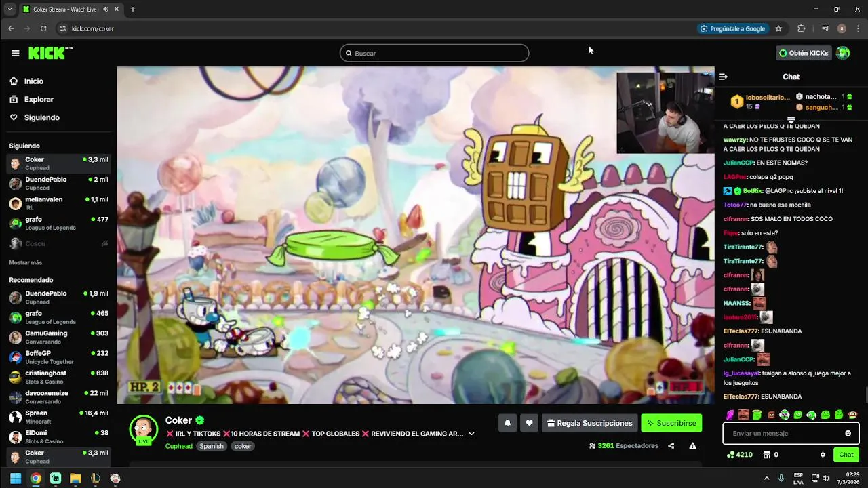Click the green Suscribirse button
868x488 pixels.
671,423
